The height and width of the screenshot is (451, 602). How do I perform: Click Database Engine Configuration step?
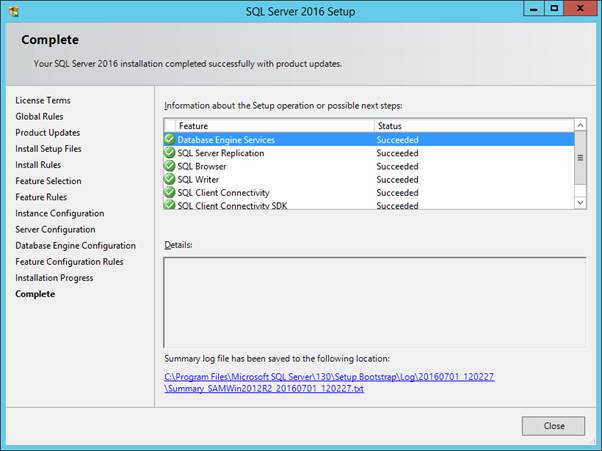pos(76,245)
